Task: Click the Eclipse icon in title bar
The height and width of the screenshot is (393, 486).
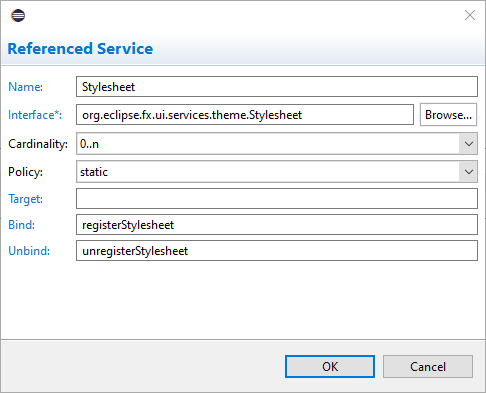Action: click(18, 15)
